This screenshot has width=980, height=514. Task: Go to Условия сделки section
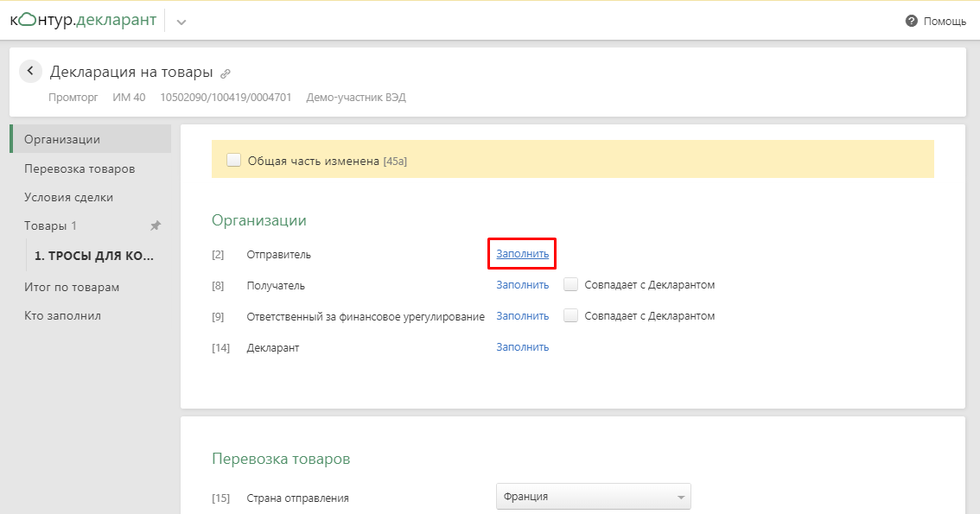pos(69,197)
